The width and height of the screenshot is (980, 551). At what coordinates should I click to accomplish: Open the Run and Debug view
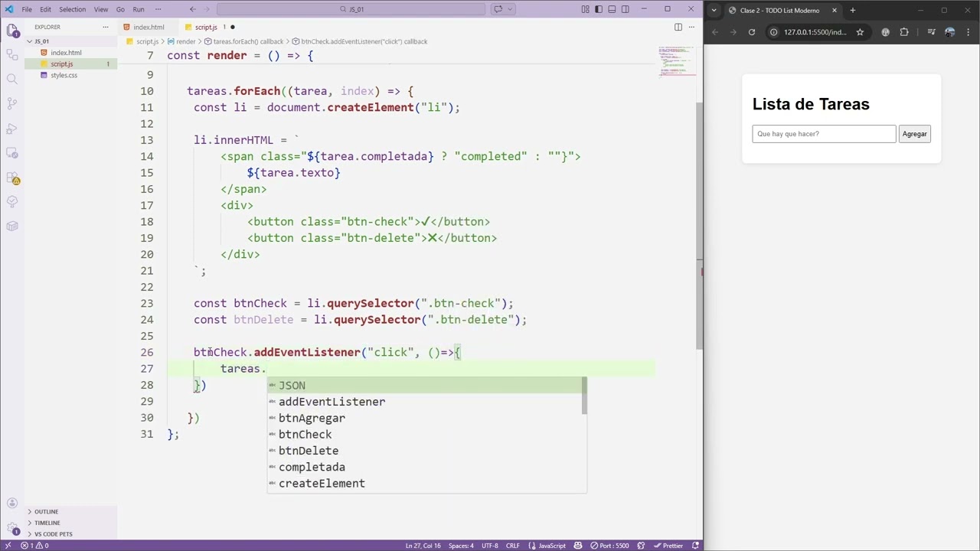coord(12,129)
